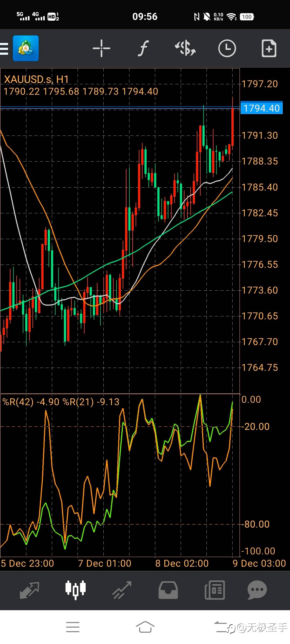Tap the OHLC values 1790.22 1795.68 line
The width and height of the screenshot is (290, 644).
click(81, 92)
